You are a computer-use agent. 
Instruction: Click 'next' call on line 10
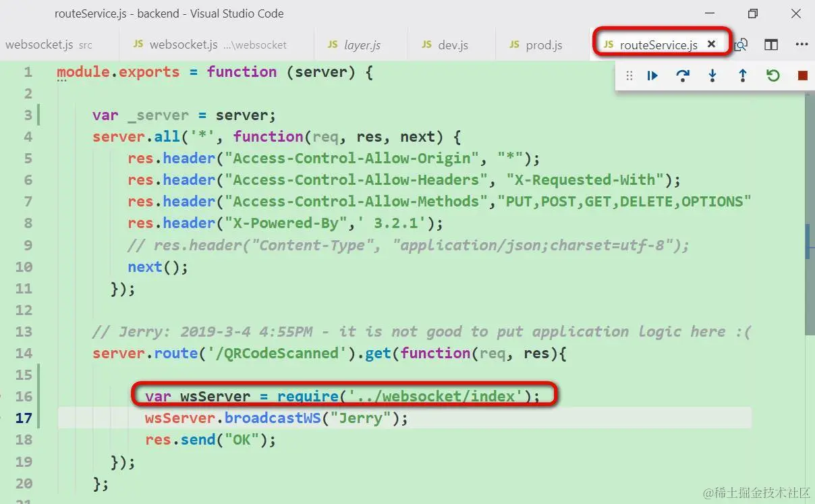coord(145,267)
